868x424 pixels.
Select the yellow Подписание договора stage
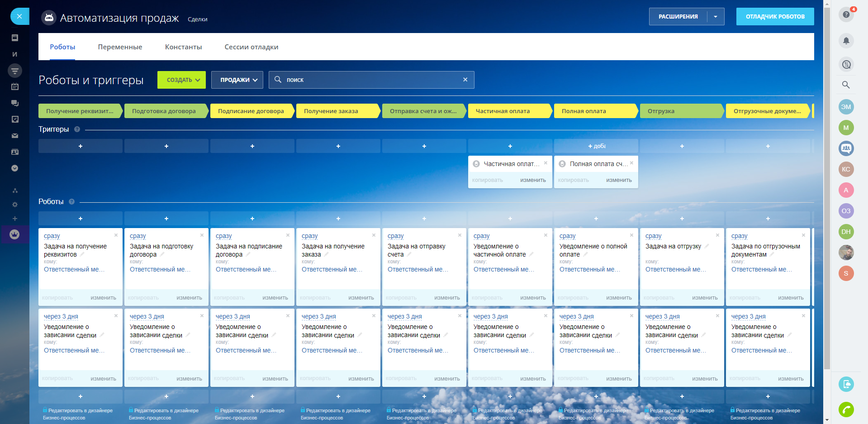point(251,111)
